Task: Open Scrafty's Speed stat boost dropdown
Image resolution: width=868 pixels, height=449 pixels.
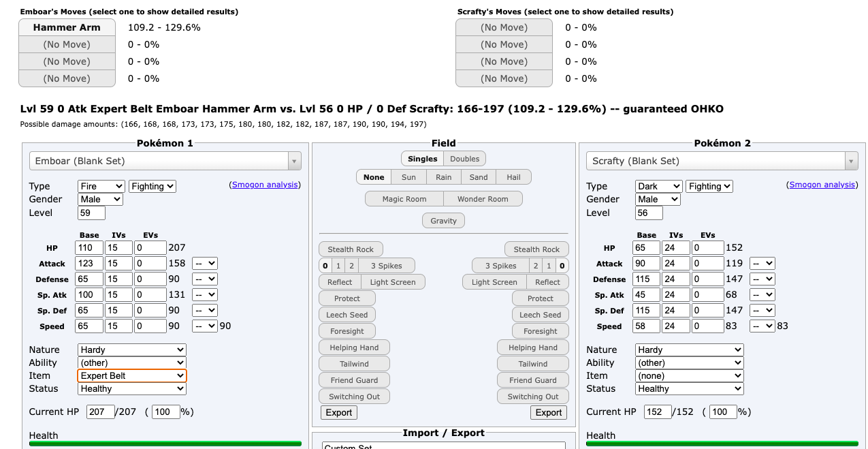Action: 762,326
